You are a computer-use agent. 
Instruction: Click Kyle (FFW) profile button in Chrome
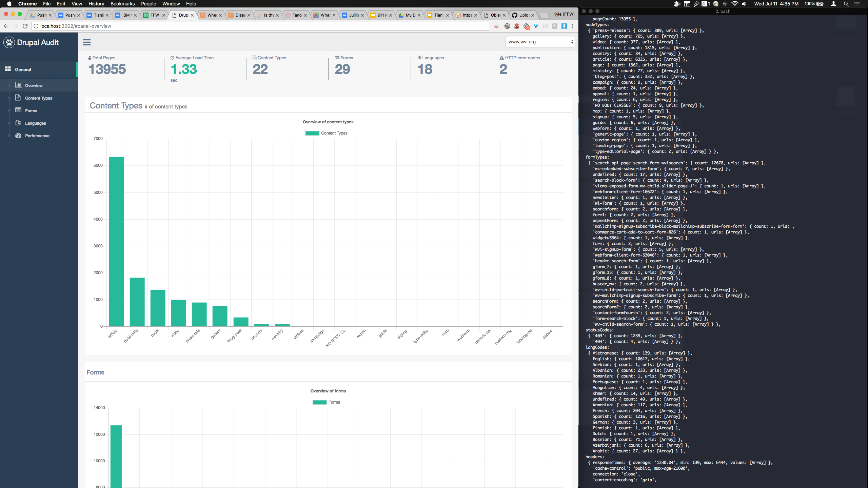point(564,14)
